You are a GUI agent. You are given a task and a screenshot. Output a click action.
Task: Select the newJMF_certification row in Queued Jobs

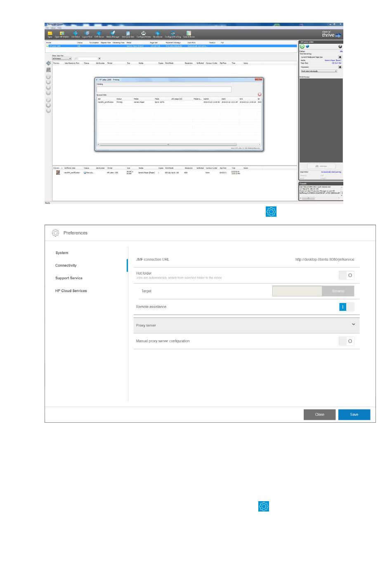[x=179, y=102]
